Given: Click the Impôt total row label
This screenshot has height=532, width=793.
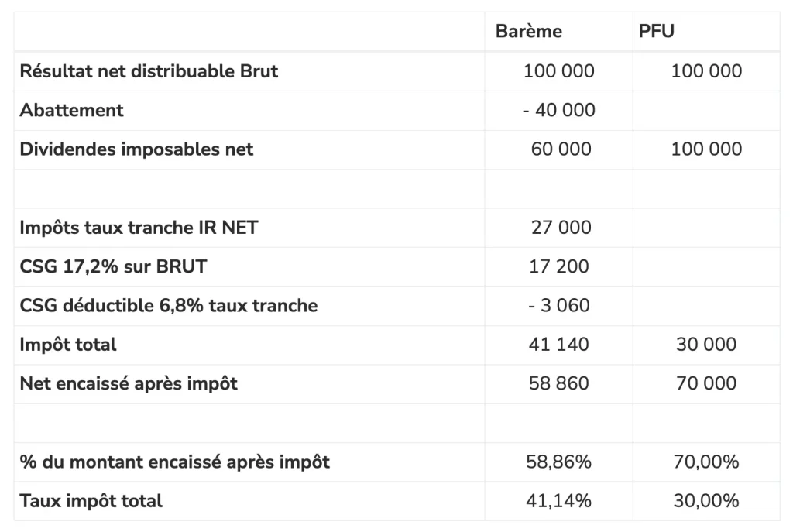Looking at the screenshot, I should [68, 345].
